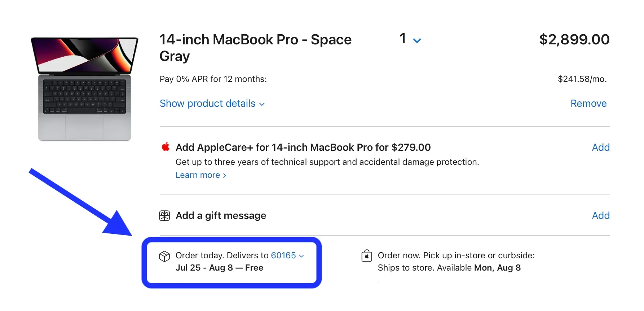
Task: Click the gift message icon
Action: click(x=164, y=216)
